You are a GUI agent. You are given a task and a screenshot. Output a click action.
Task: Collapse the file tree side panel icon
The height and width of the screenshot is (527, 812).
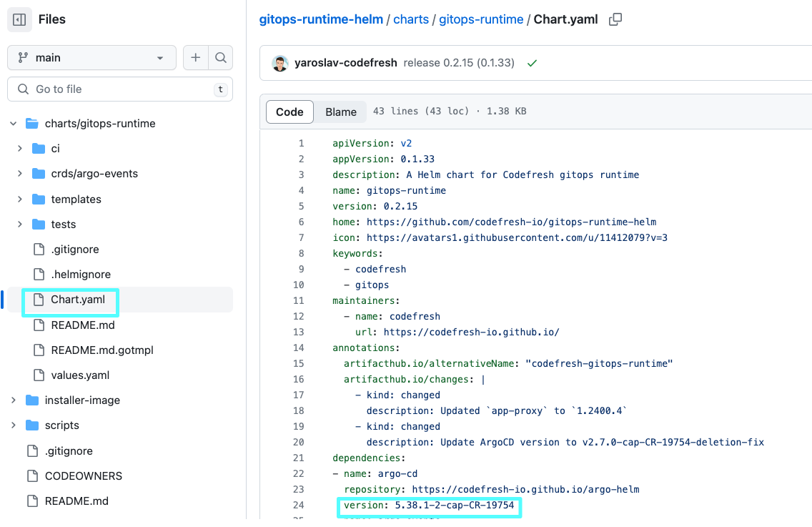pos(19,20)
